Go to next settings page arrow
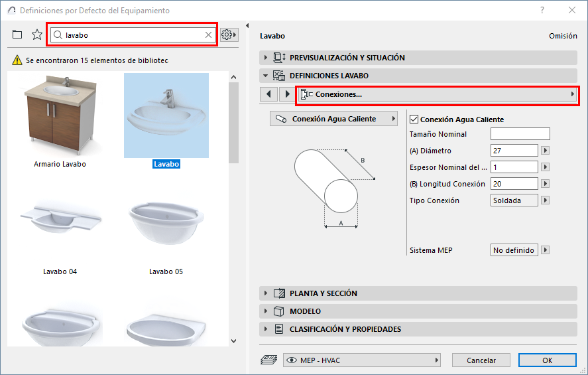 tap(287, 94)
